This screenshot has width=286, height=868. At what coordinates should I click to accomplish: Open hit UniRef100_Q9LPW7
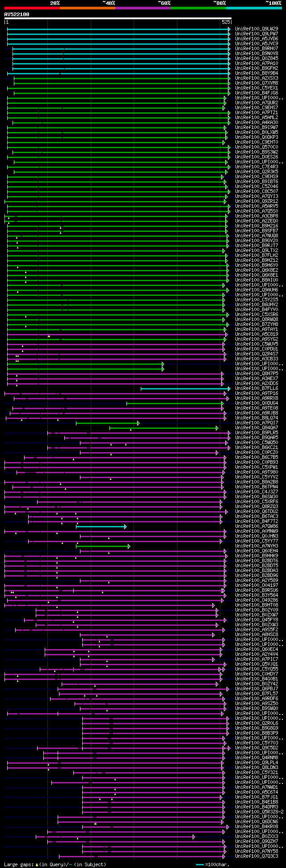pyautogui.click(x=257, y=34)
